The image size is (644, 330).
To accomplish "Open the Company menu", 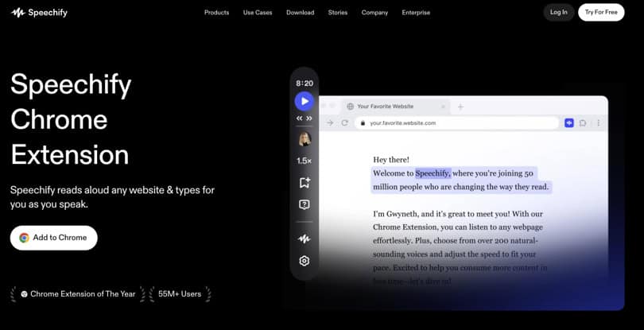I will [x=374, y=13].
